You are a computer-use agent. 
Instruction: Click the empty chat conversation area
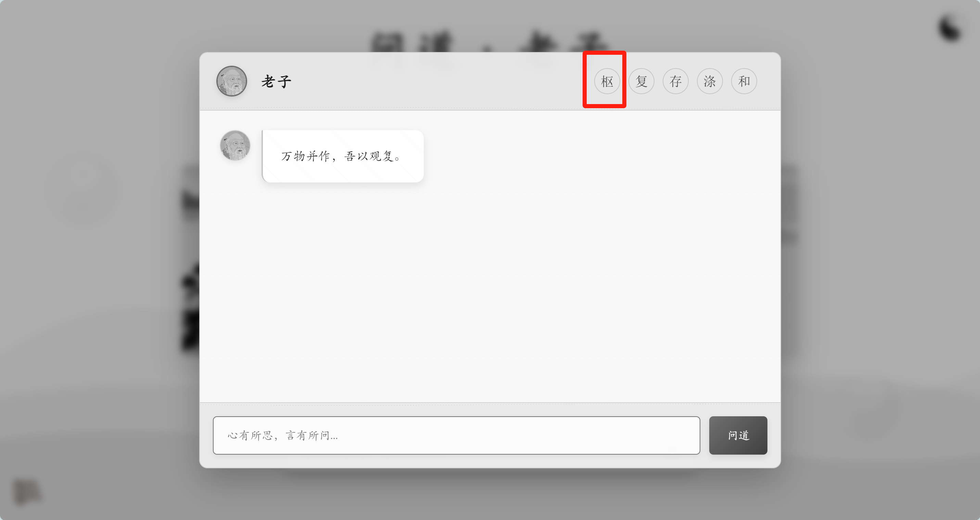click(490, 293)
